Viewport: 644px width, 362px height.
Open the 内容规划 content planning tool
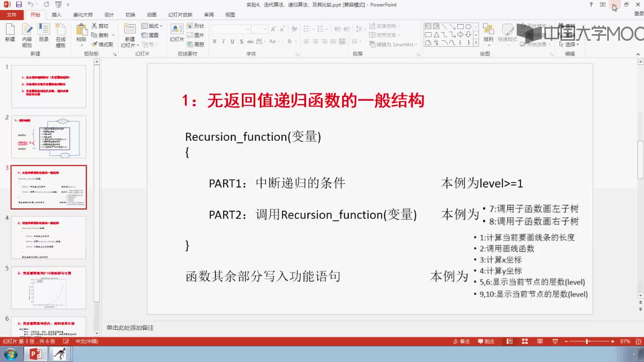27,35
